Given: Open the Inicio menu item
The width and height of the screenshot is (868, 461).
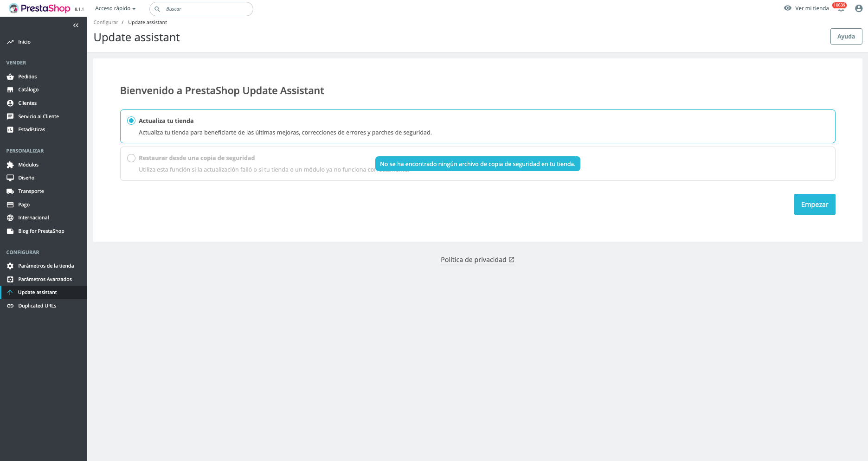Looking at the screenshot, I should click(44, 42).
